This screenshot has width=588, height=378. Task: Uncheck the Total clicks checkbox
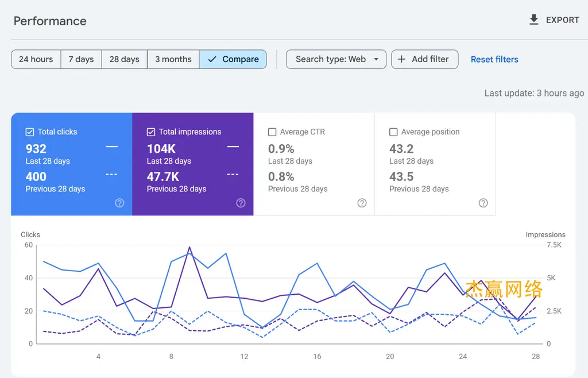point(30,132)
